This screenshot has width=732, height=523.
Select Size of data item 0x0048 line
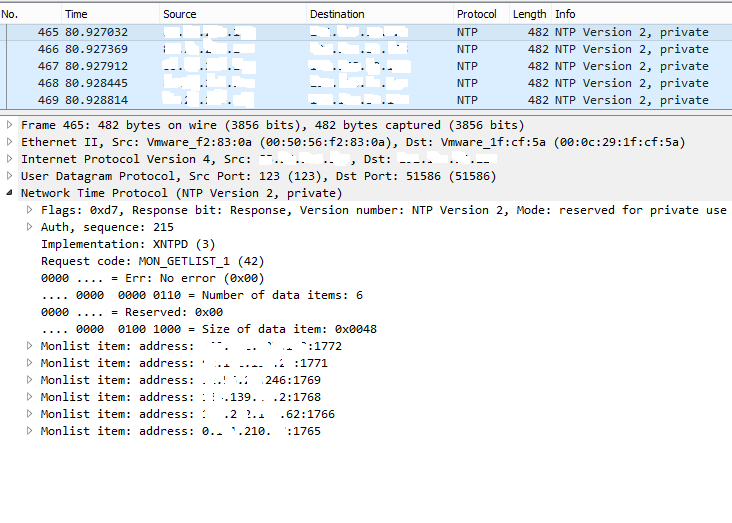click(209, 329)
